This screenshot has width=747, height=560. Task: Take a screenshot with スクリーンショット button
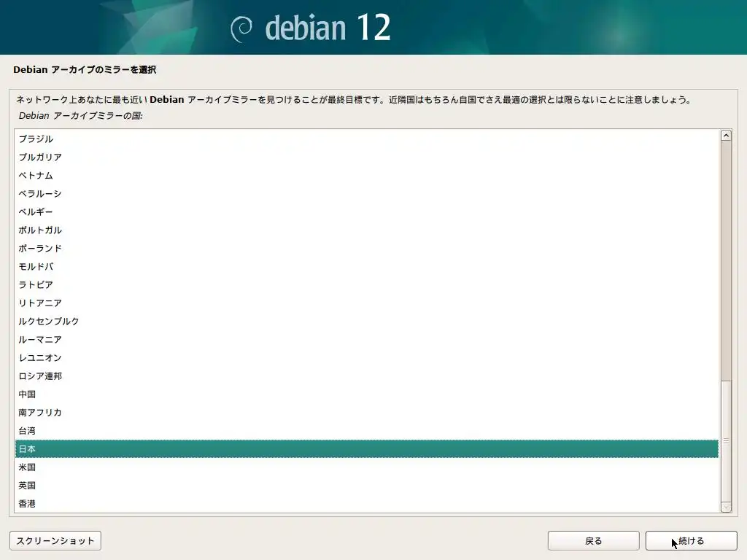(x=55, y=541)
